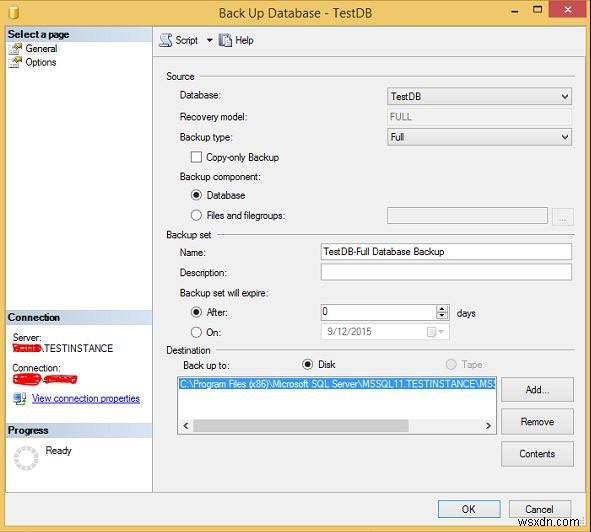Minimize the Back Up Database window
Screen dimensions: 591x532
point(515,11)
